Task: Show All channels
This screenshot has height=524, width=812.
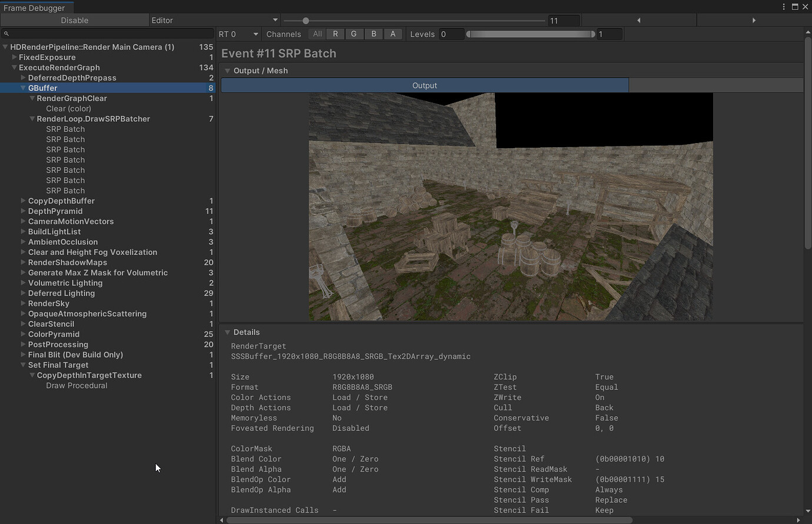Action: coord(317,34)
